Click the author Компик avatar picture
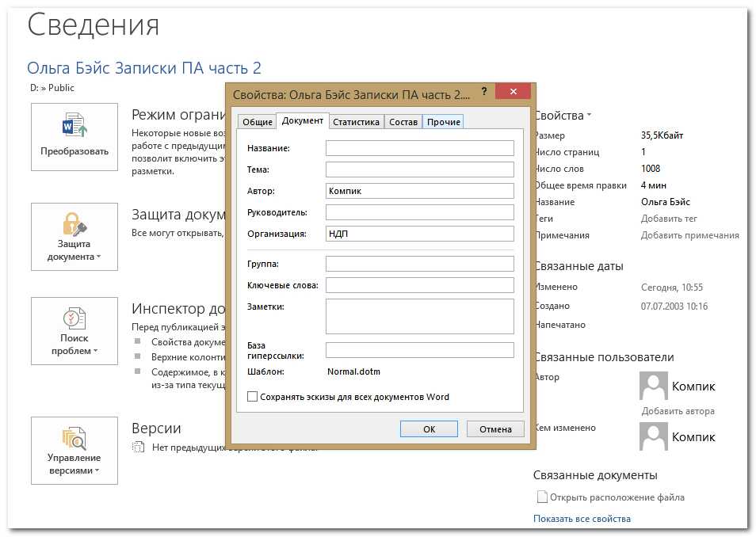Screen dimensions: 756x537 click(x=653, y=387)
